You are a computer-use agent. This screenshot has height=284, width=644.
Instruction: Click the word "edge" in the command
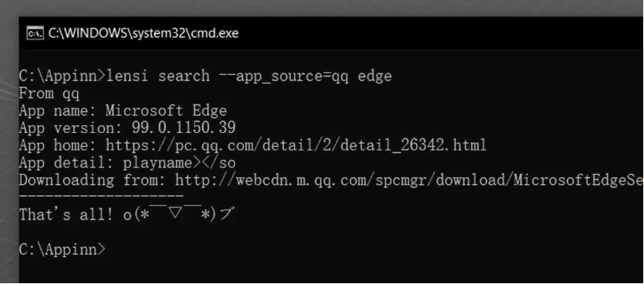pos(374,76)
